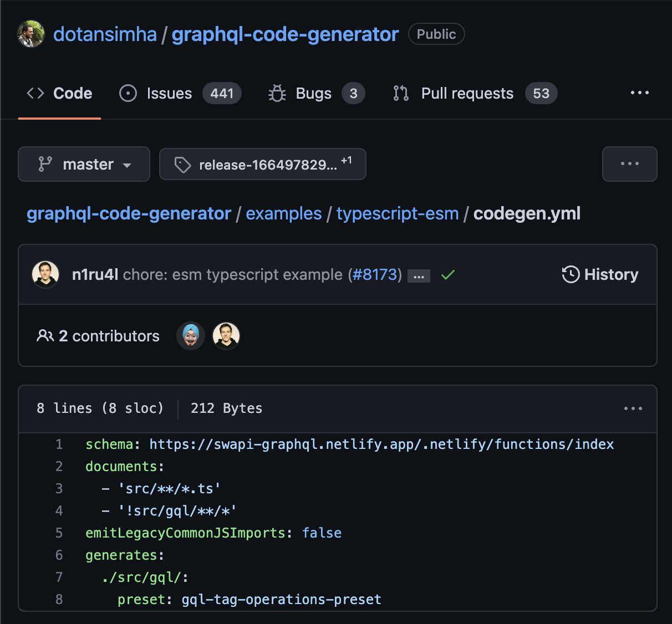Image resolution: width=672 pixels, height=624 pixels.
Task: Click the tag icon beside release name
Action: (x=182, y=165)
